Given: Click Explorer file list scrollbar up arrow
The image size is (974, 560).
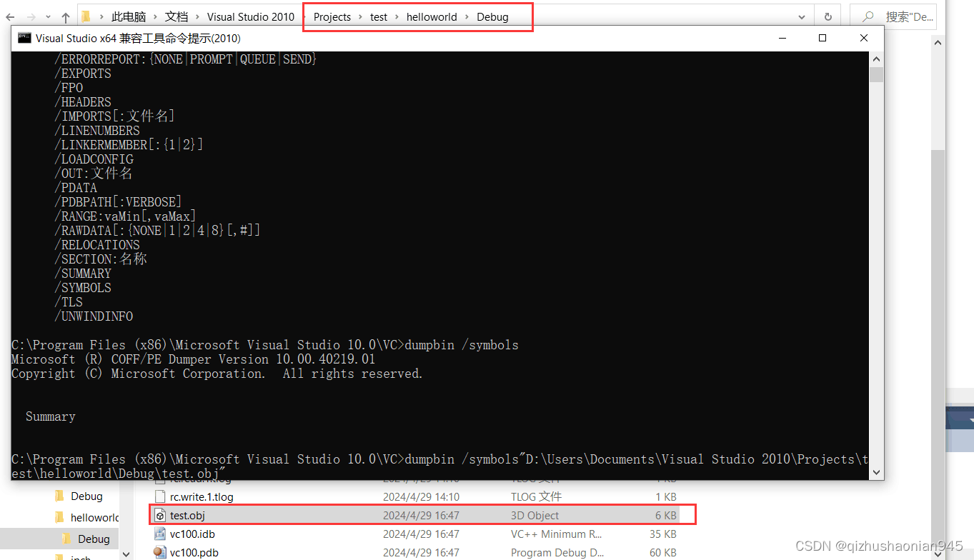Looking at the screenshot, I should (x=938, y=43).
